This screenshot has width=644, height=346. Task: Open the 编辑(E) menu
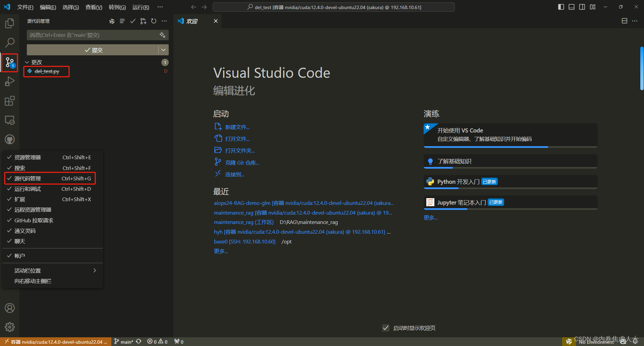coord(48,7)
